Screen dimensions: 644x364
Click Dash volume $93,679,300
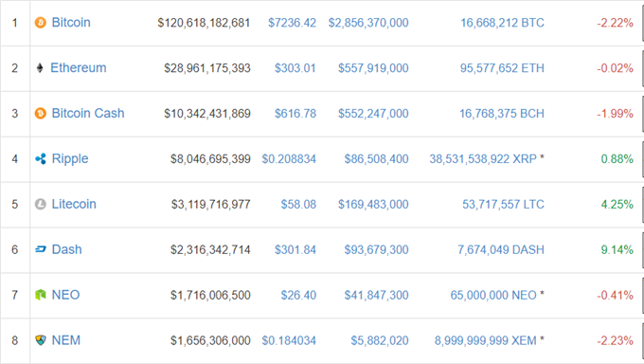(376, 249)
